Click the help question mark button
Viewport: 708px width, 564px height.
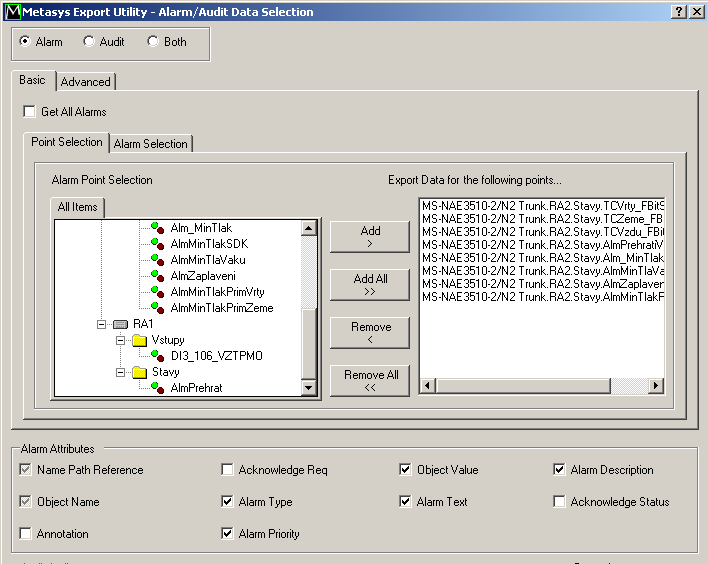pyautogui.click(x=679, y=12)
